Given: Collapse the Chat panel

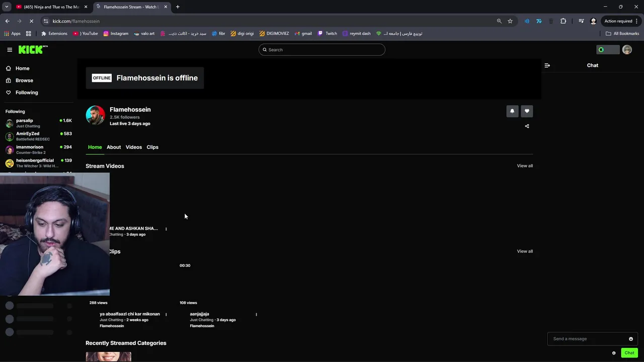Looking at the screenshot, I should click(x=547, y=65).
